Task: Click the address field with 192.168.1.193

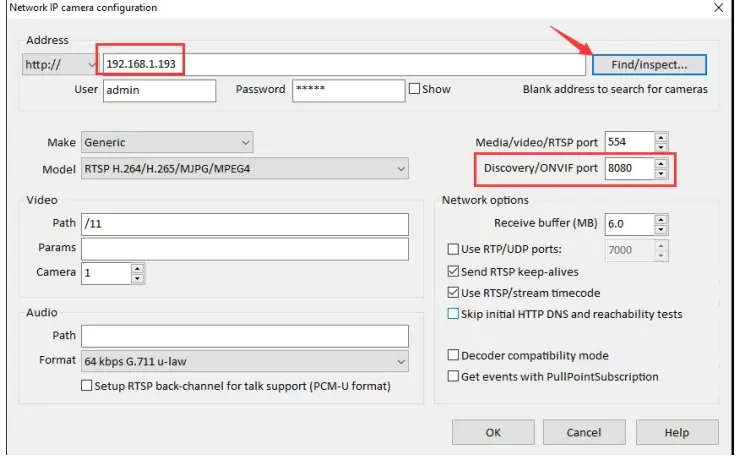Action: pyautogui.click(x=344, y=64)
